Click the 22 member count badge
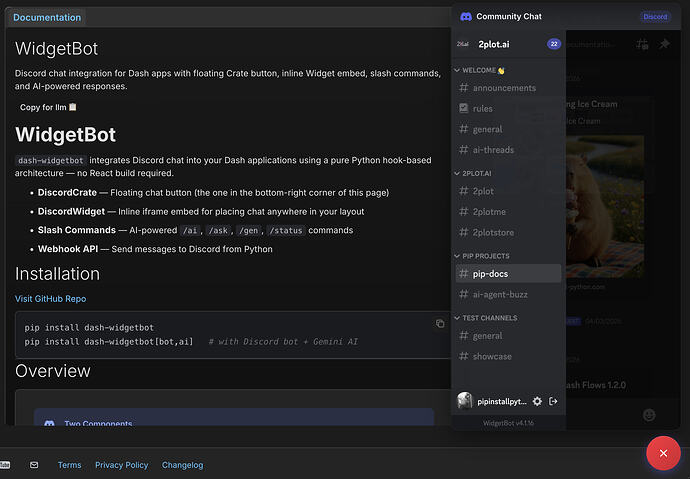This screenshot has height=479, width=690. click(x=554, y=44)
